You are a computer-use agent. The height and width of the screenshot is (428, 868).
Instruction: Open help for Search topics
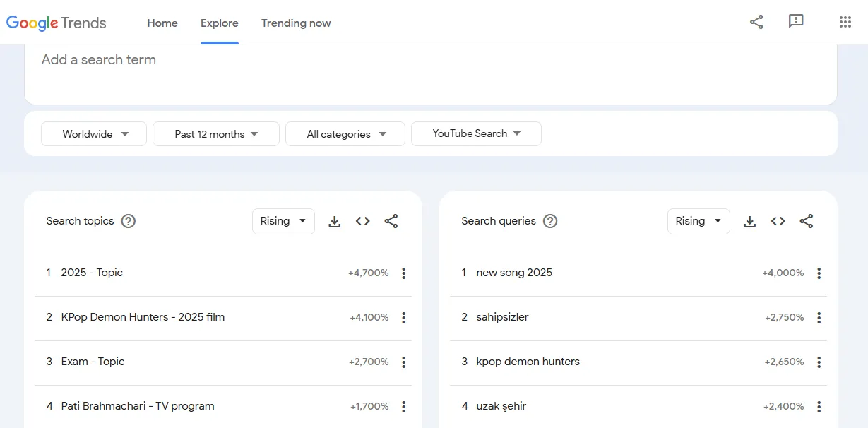[x=128, y=221]
